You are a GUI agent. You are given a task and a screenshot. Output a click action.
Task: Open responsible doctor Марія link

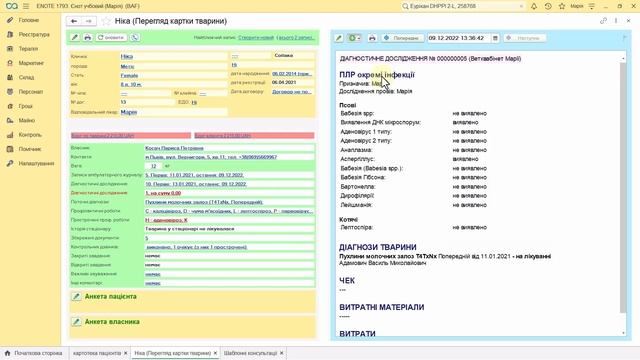129,112
